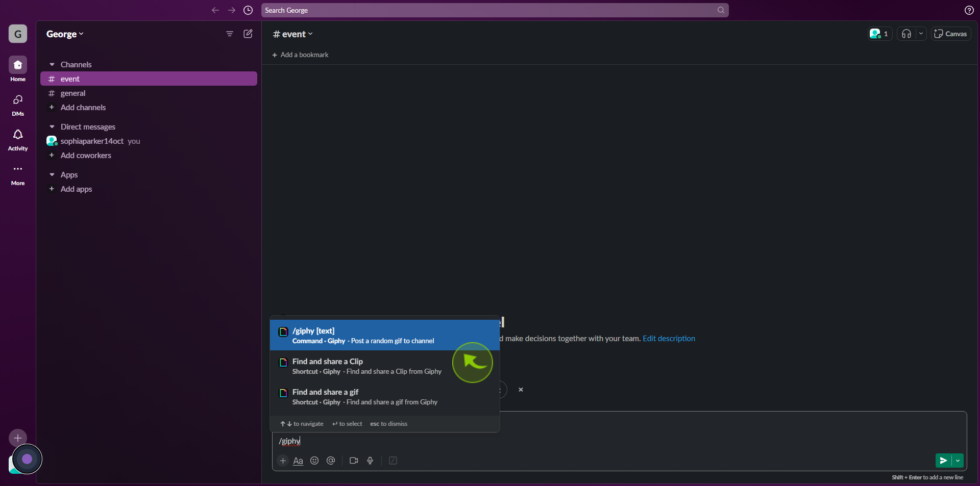Open huddle options dropdown arrow
The width and height of the screenshot is (980, 486).
pyautogui.click(x=921, y=34)
